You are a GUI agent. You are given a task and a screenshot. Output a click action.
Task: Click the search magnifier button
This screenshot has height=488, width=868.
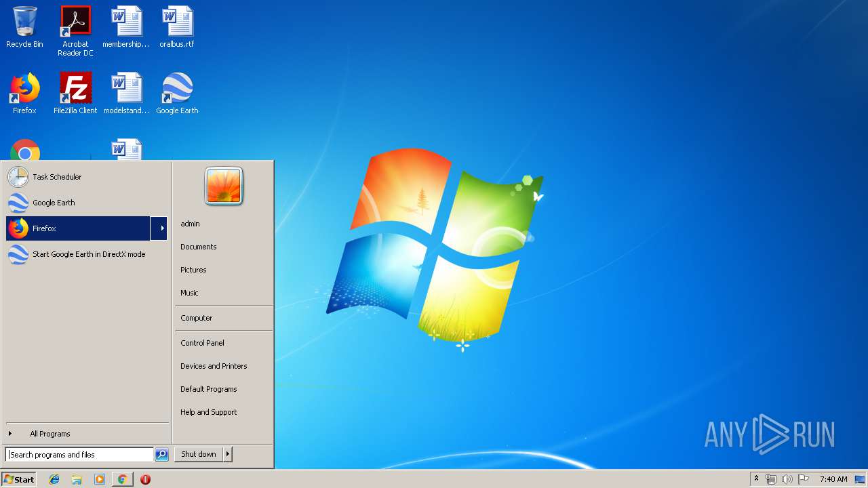click(161, 455)
